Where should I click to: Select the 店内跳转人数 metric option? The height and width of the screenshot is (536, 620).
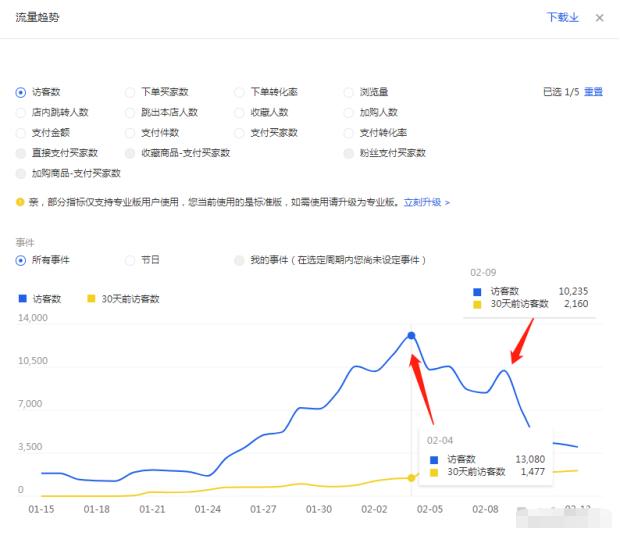click(x=21, y=113)
